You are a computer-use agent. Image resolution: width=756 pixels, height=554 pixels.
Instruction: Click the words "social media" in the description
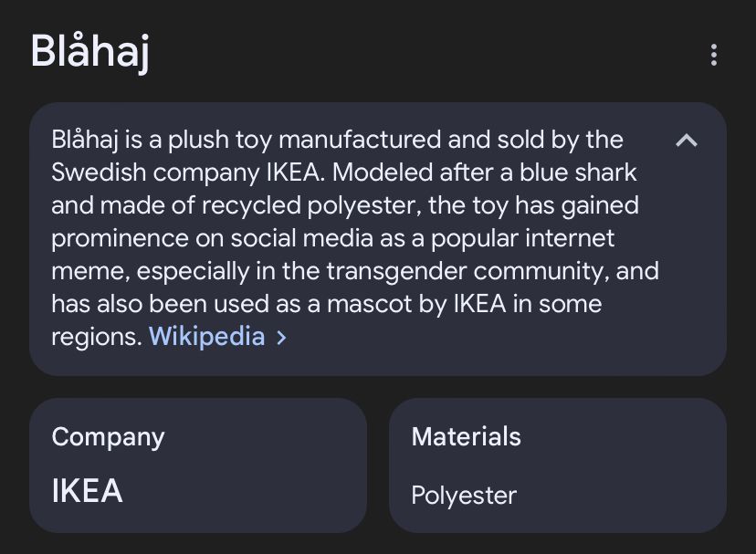[x=302, y=238]
